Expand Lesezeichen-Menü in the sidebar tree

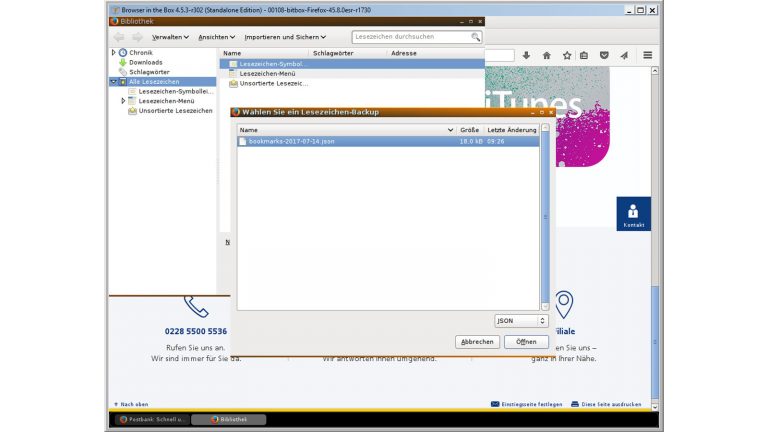(x=124, y=101)
